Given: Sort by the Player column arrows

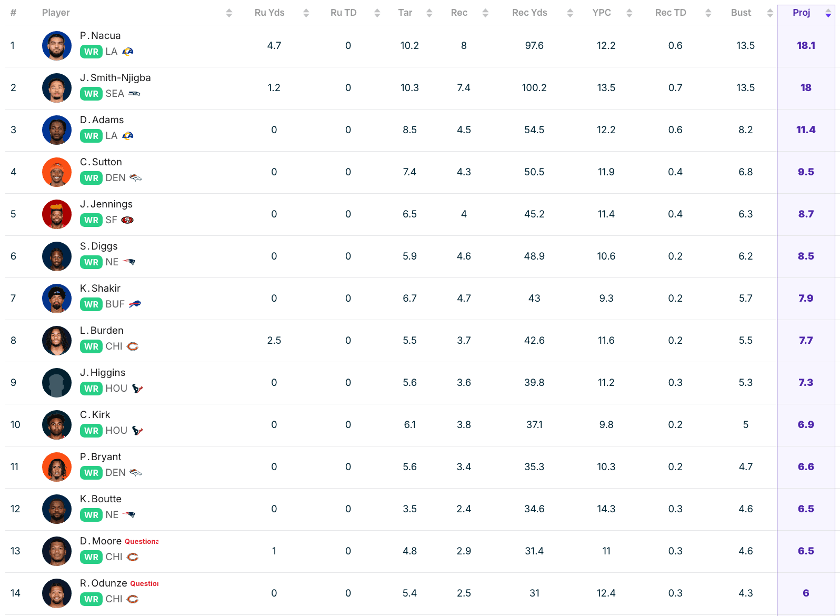Looking at the screenshot, I should pos(229,13).
